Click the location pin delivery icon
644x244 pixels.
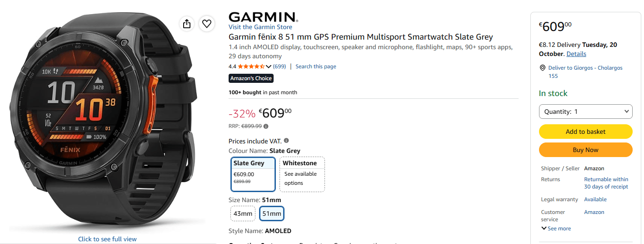point(542,68)
